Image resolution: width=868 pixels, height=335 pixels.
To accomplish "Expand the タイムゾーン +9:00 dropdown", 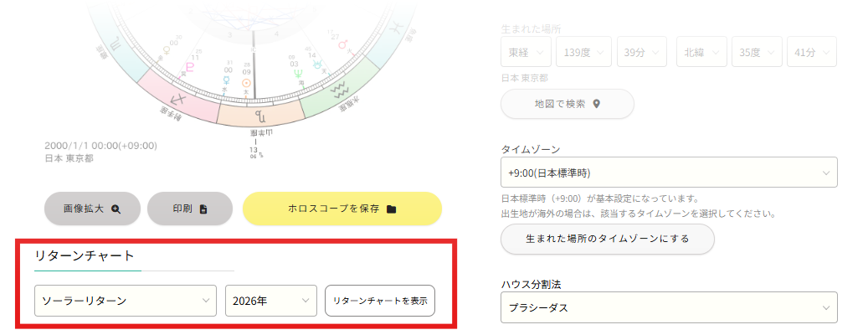I will 669,173.
